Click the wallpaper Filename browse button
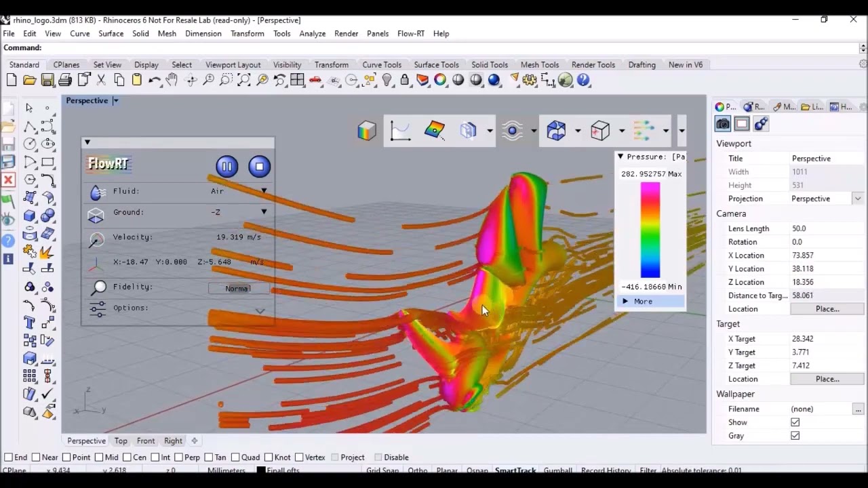 click(x=859, y=409)
